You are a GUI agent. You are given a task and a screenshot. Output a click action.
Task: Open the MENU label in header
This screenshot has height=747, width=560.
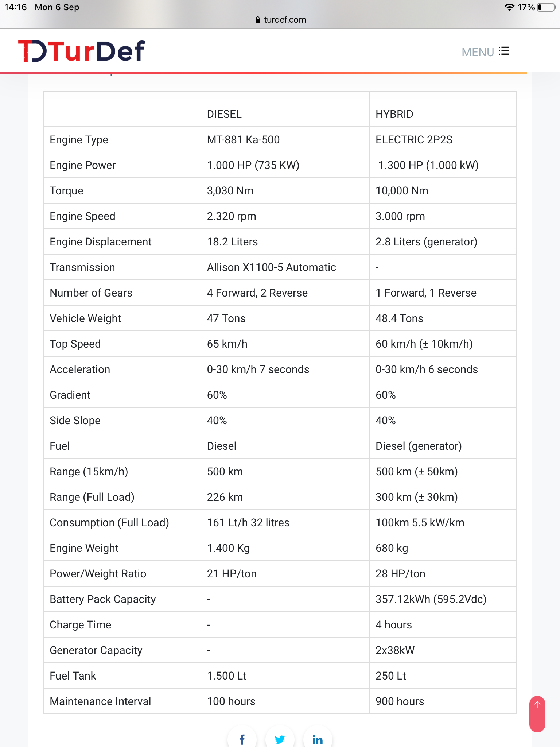point(478,52)
